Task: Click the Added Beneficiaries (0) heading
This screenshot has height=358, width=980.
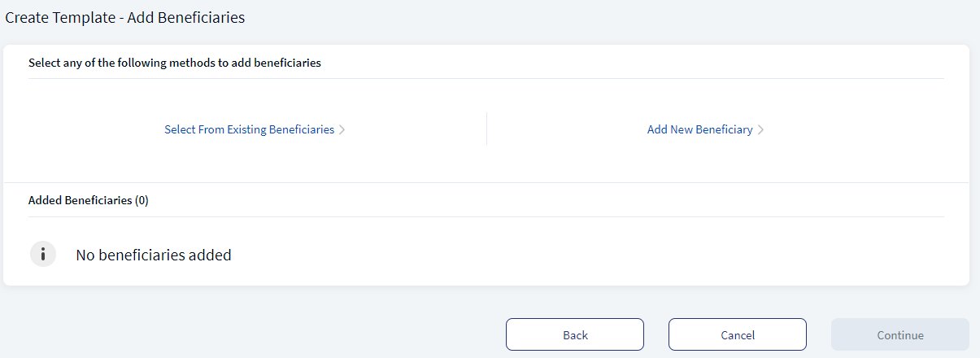Action: pyautogui.click(x=89, y=200)
